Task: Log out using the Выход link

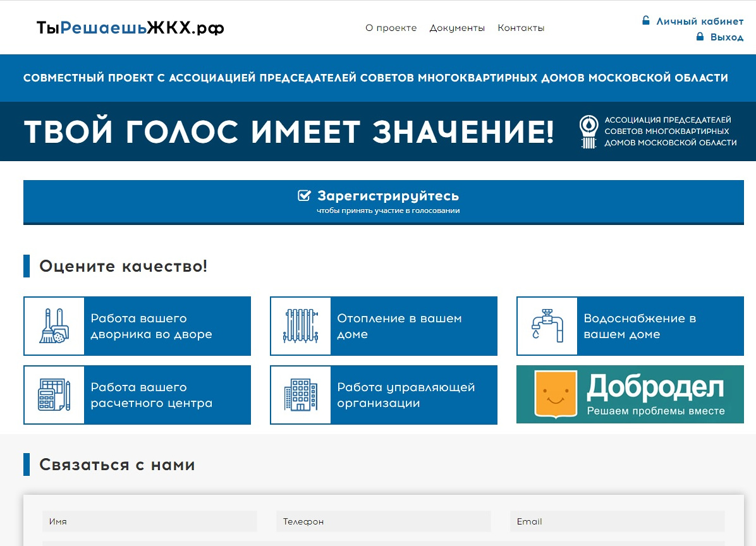Action: tap(726, 37)
